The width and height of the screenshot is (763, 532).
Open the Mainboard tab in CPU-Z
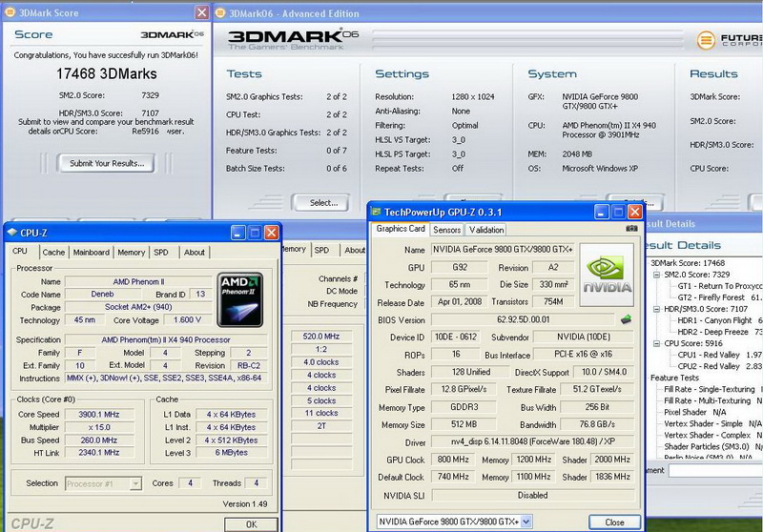(92, 253)
